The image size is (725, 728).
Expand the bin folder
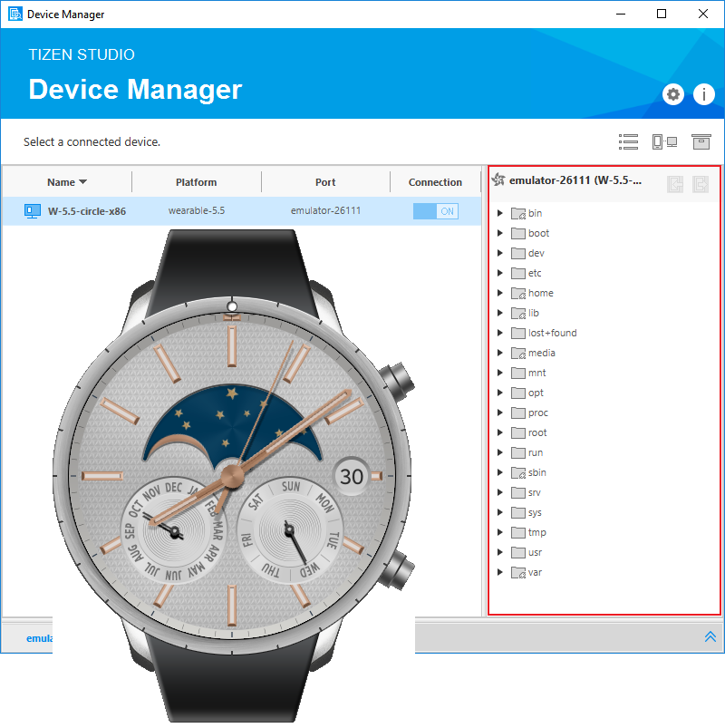pos(500,214)
